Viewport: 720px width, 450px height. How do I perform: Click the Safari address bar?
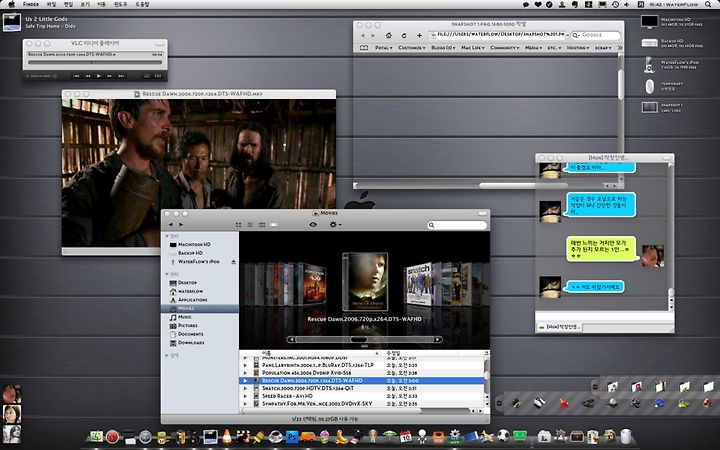point(497,35)
